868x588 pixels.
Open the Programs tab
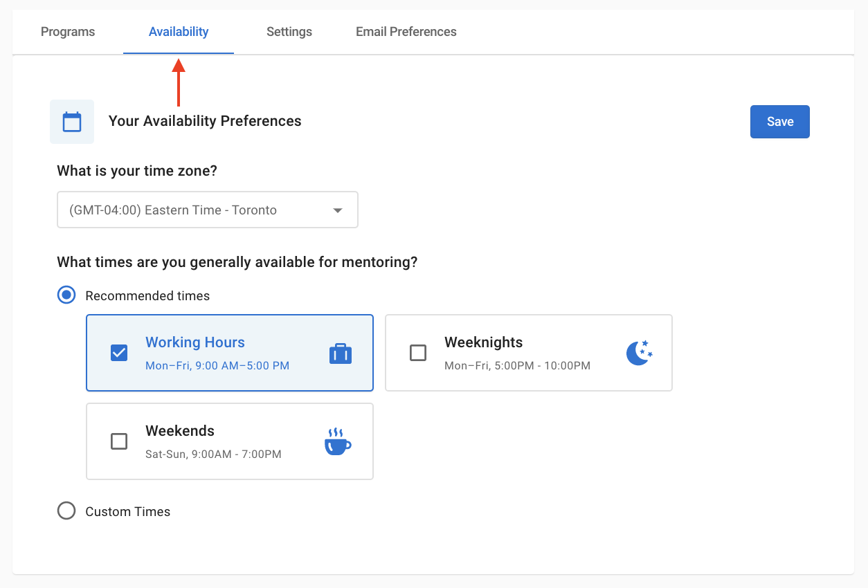[68, 32]
